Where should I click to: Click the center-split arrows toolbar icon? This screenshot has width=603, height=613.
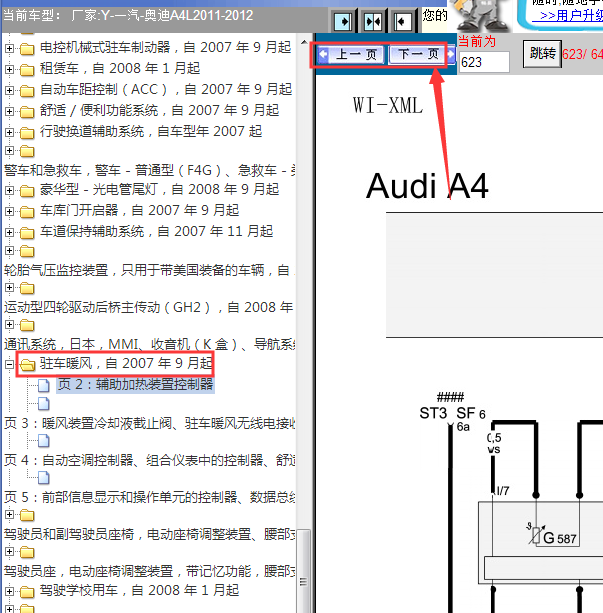click(373, 22)
